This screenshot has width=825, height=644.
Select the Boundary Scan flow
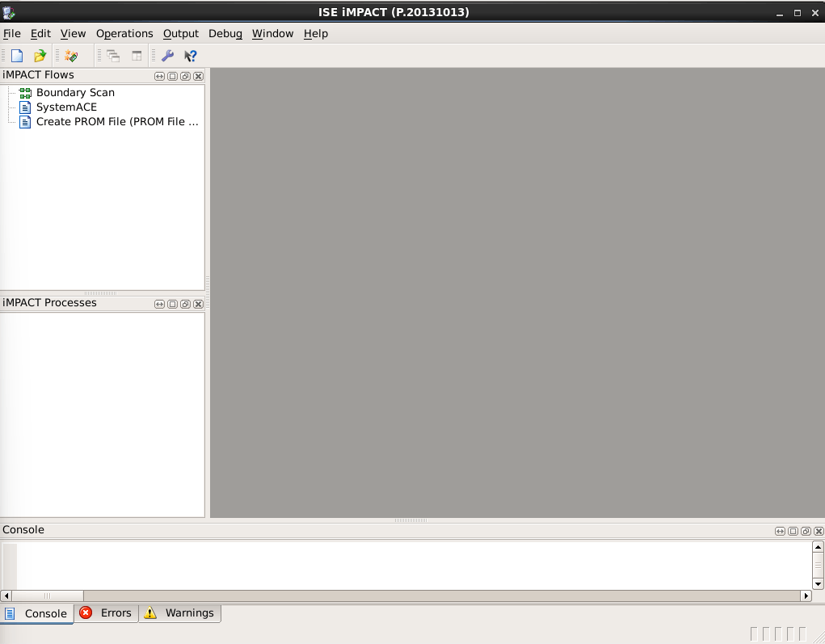click(75, 93)
